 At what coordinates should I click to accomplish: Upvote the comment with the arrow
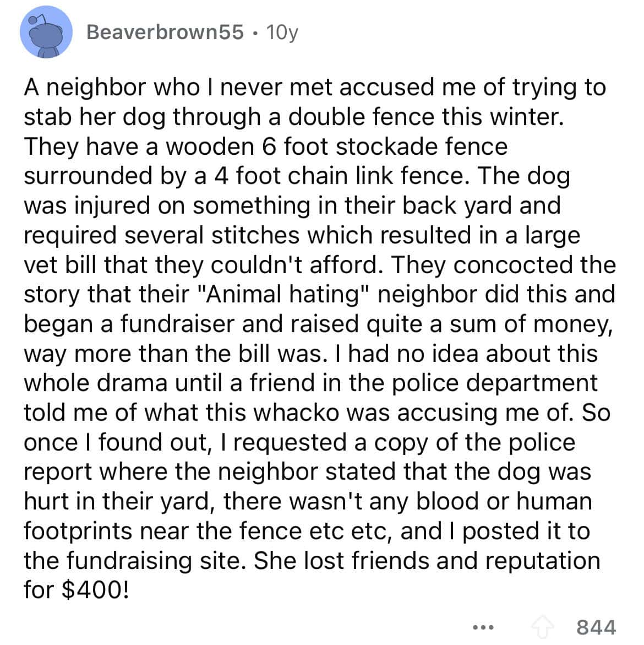[x=544, y=626]
